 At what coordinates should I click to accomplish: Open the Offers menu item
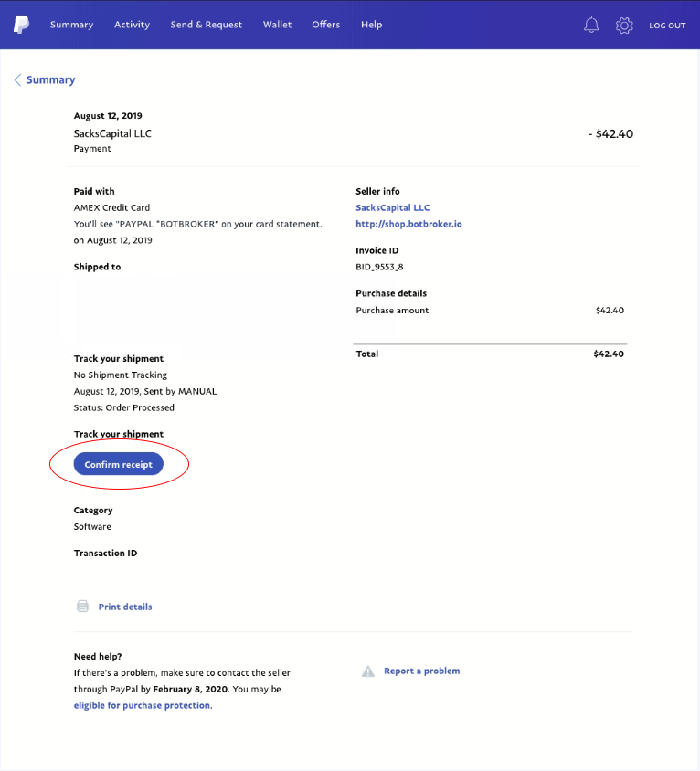point(325,25)
